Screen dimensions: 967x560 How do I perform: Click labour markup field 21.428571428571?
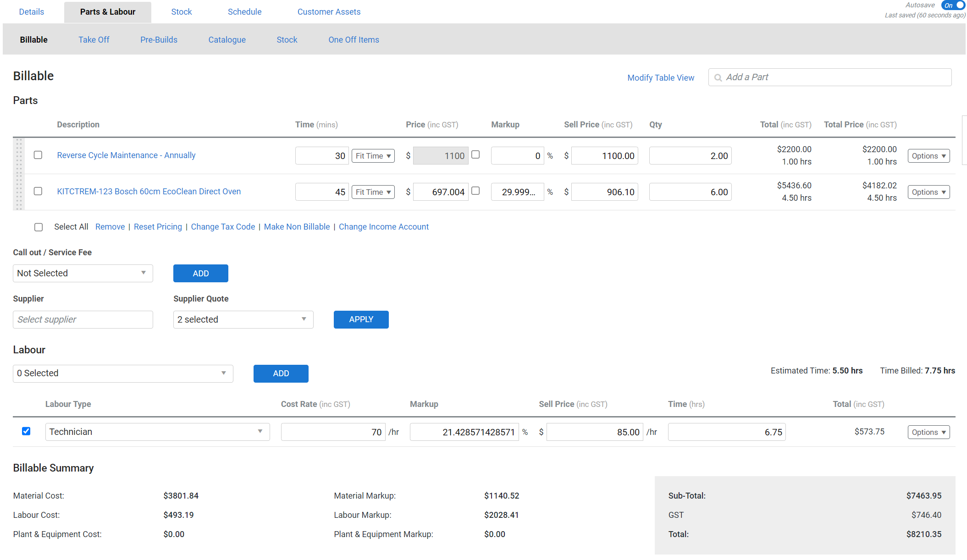click(x=464, y=432)
